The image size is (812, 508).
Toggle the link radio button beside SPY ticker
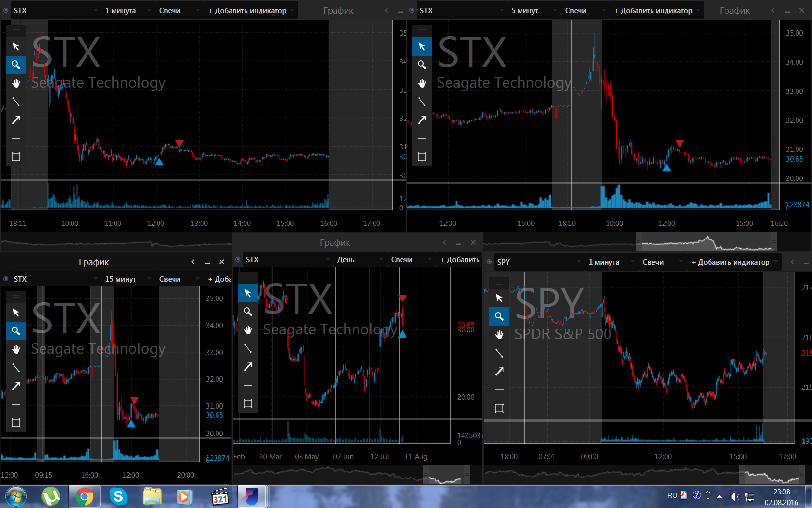pos(489,262)
